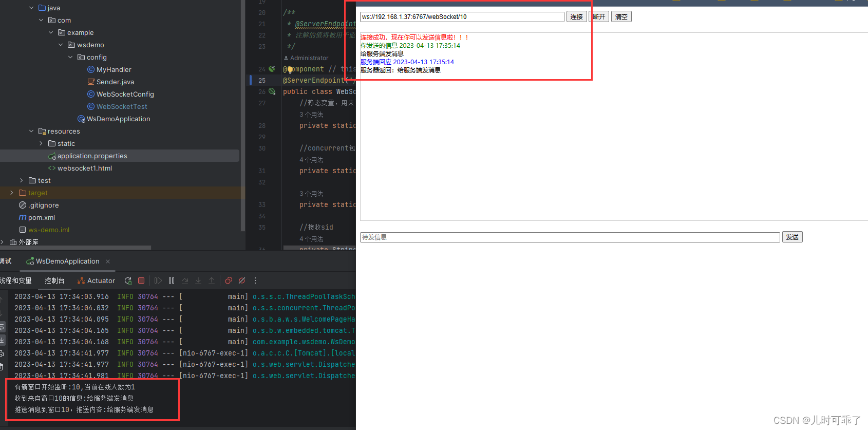The height and width of the screenshot is (430, 868).
Task: Click the 连接 connect button
Action: click(x=577, y=17)
